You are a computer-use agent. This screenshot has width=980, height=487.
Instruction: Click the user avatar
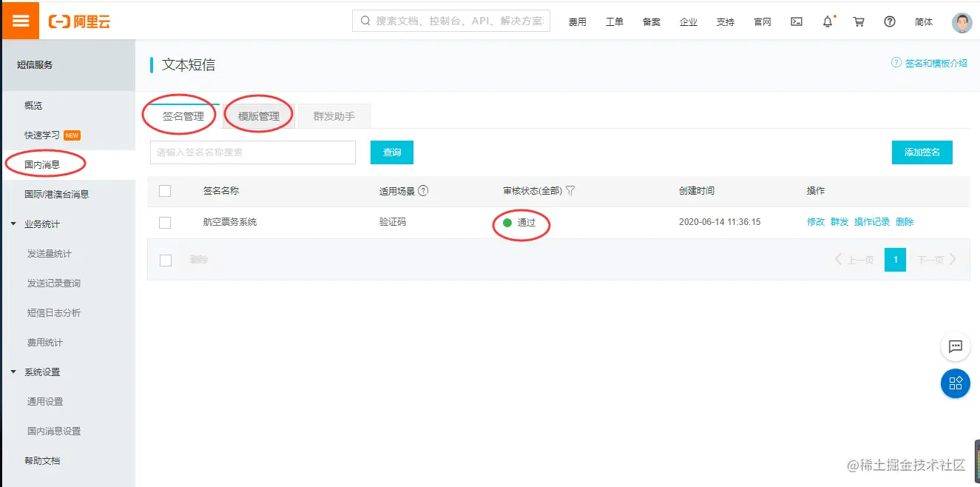(x=962, y=22)
